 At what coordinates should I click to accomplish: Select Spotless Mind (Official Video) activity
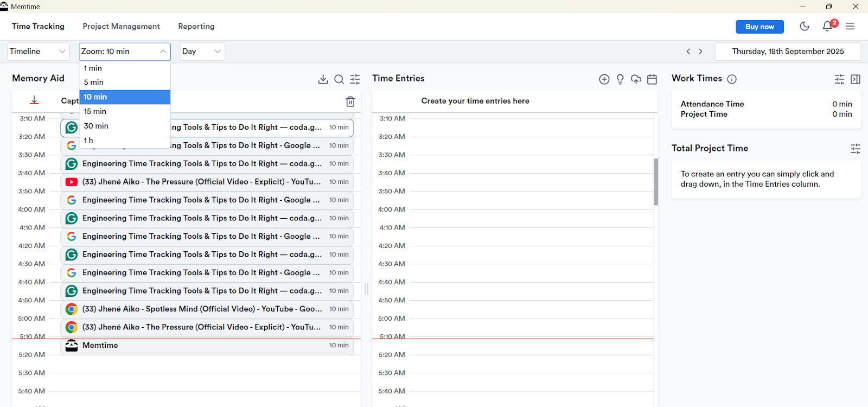tap(207, 309)
